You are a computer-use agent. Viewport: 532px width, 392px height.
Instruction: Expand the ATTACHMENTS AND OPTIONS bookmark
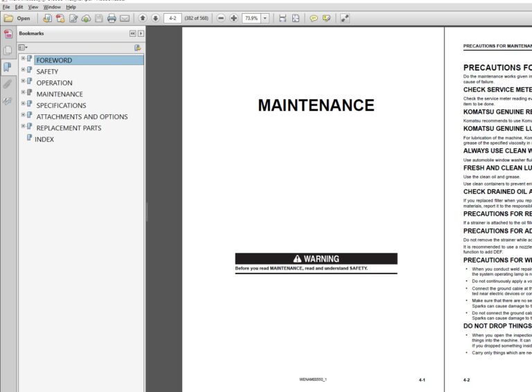tap(23, 114)
